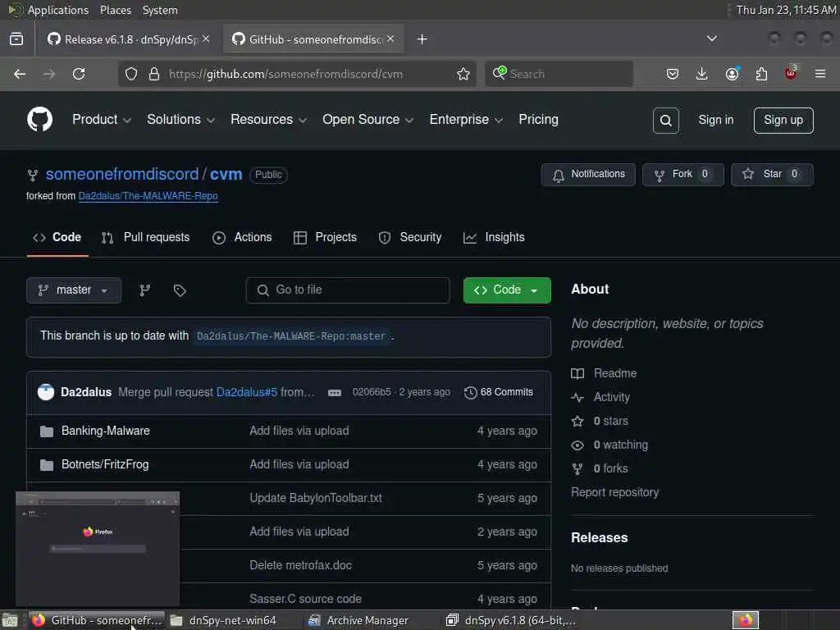Expand commit message ellipsis button
840x630 pixels.
point(335,393)
